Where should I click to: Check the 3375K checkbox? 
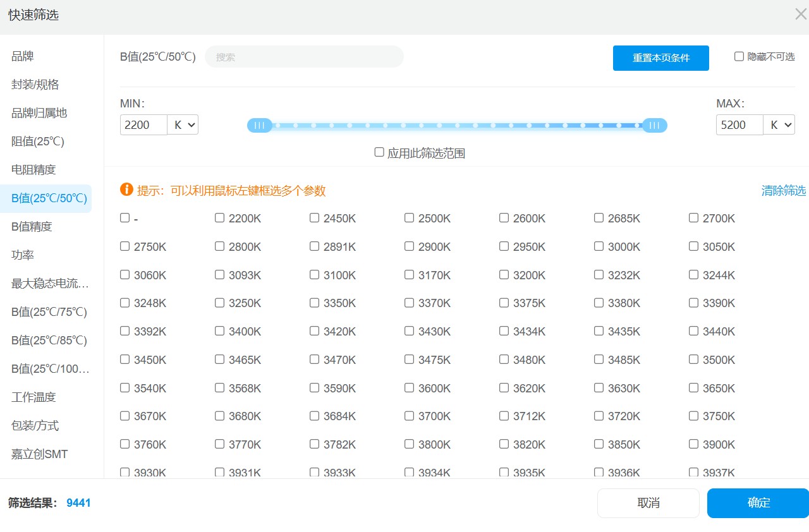point(504,303)
